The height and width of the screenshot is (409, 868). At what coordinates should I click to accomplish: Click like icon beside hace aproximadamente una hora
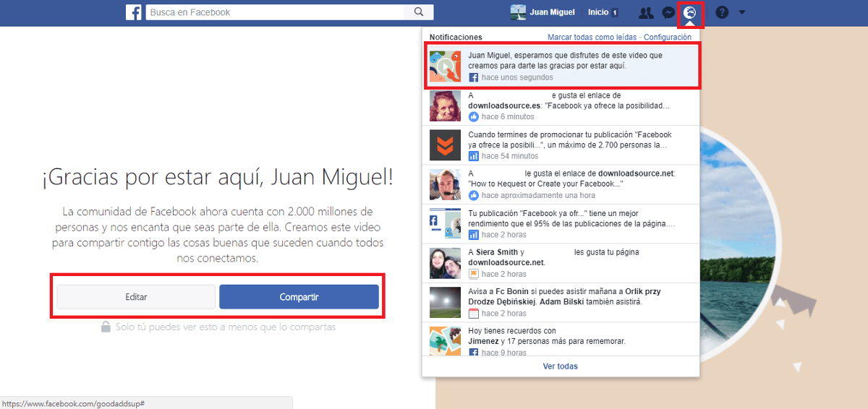[x=474, y=195]
